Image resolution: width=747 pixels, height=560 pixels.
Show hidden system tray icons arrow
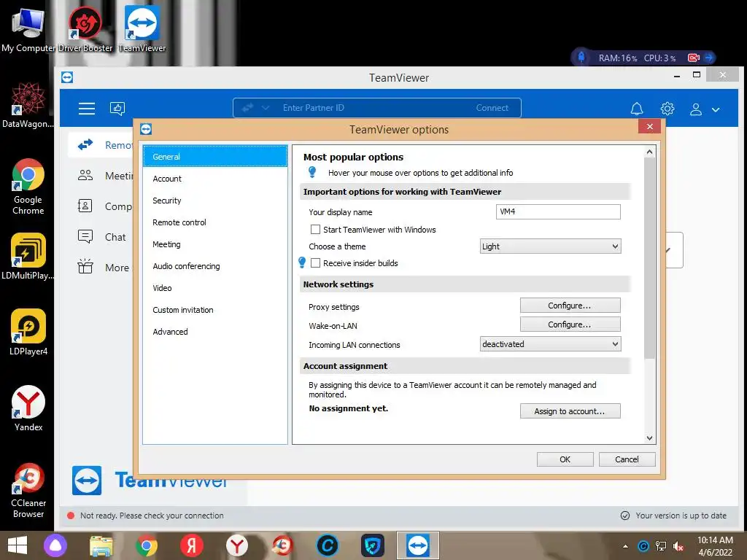[x=625, y=546]
